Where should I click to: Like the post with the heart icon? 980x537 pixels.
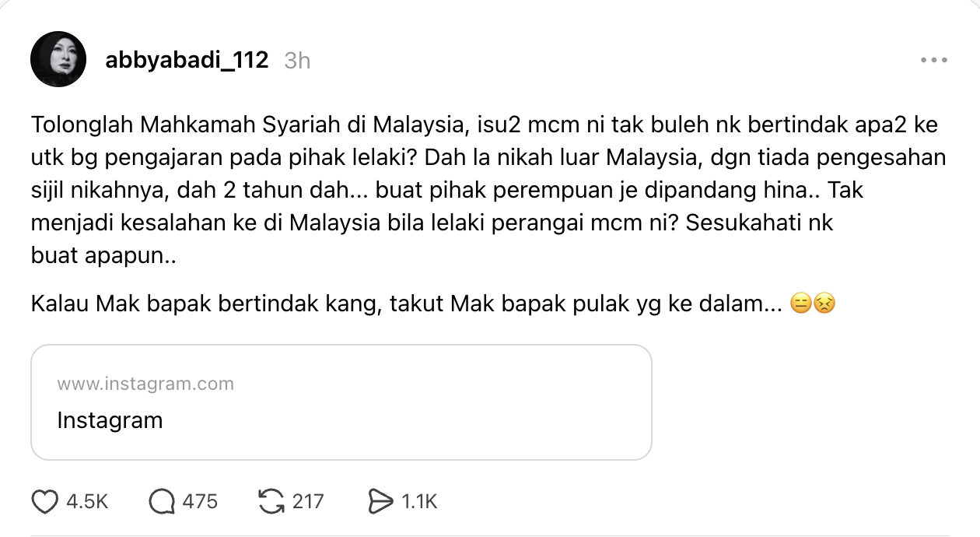click(x=45, y=502)
